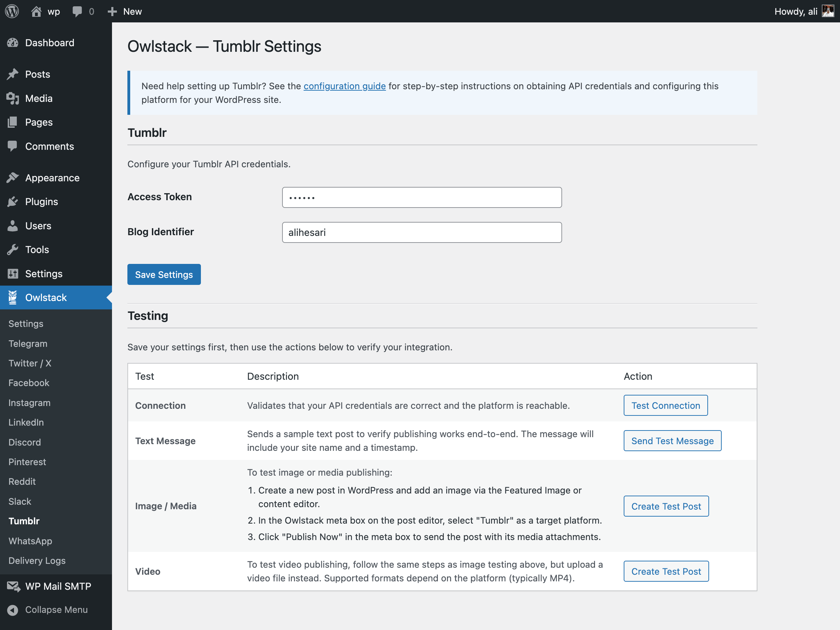Image resolution: width=840 pixels, height=630 pixels.
Task: Open the Users person icon
Action: pos(13,225)
